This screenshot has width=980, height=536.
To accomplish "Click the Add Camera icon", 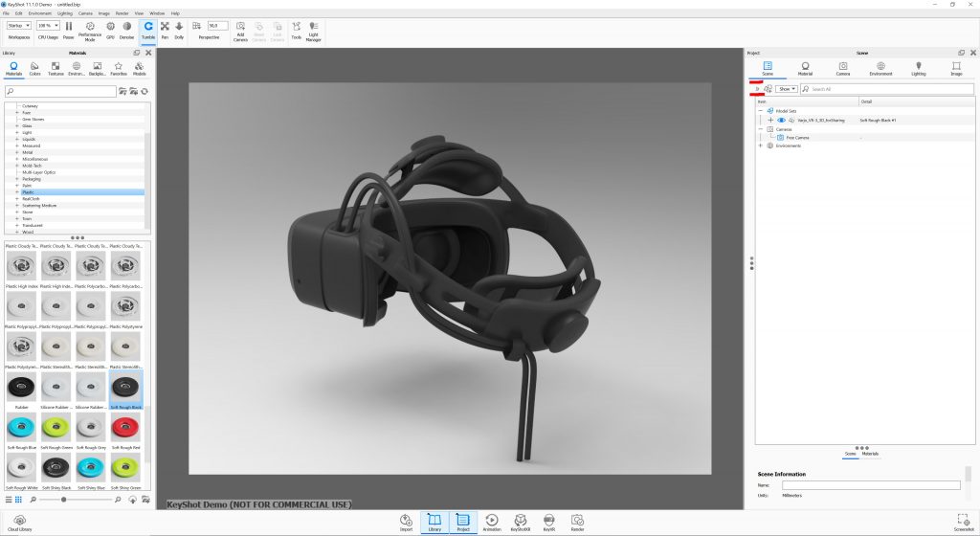I will pyautogui.click(x=240, y=30).
